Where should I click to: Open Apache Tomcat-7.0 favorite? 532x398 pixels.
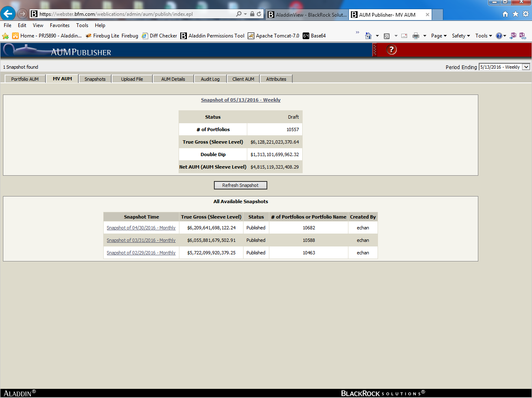(x=273, y=36)
